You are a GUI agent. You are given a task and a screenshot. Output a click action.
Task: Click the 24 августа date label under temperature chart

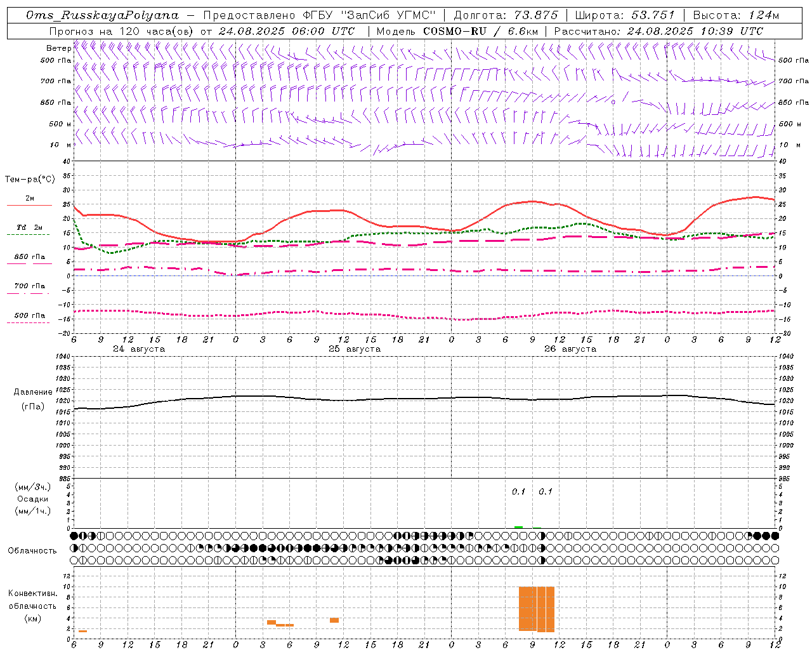tap(139, 349)
